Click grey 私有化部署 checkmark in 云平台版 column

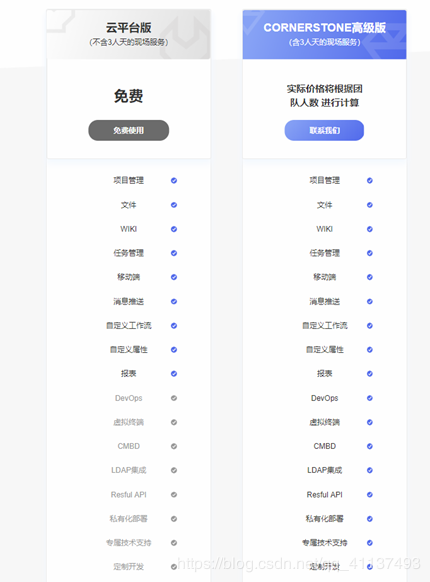174,519
